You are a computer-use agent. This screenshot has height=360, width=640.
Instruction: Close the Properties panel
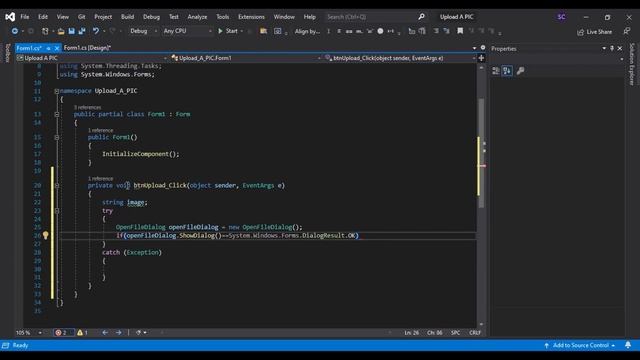(620, 48)
